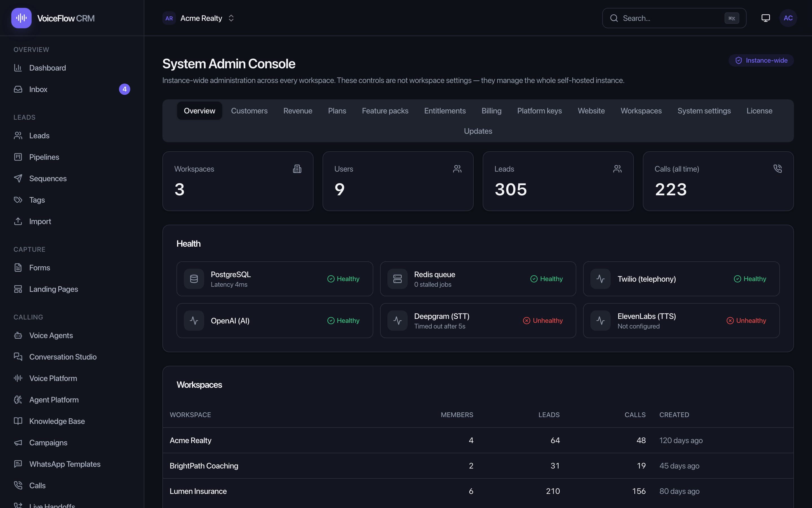Open Sequences in the sidebar
The image size is (812, 508).
coord(72,179)
